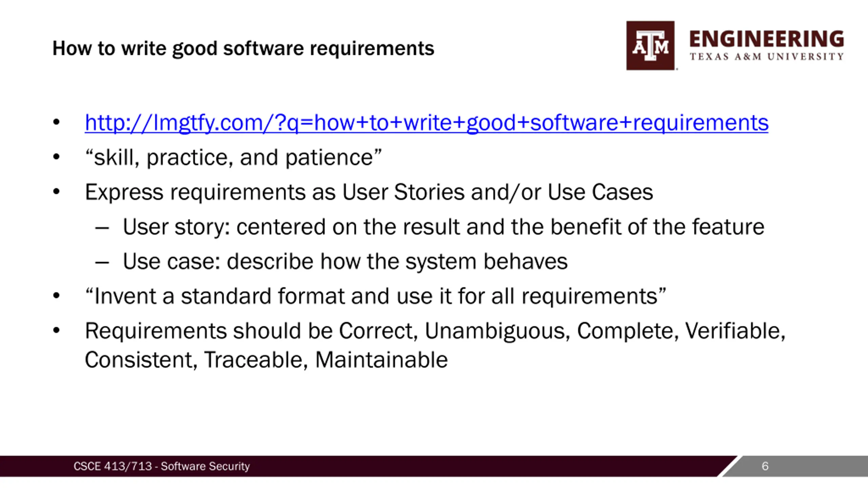Open the lmgtfy.com hyperlink
The image size is (868, 488).
pyautogui.click(x=427, y=123)
